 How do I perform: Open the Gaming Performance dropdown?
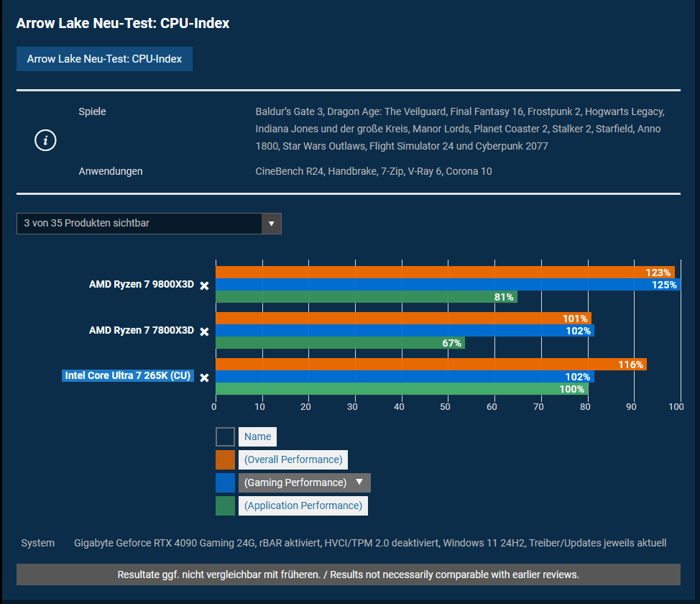tap(305, 483)
